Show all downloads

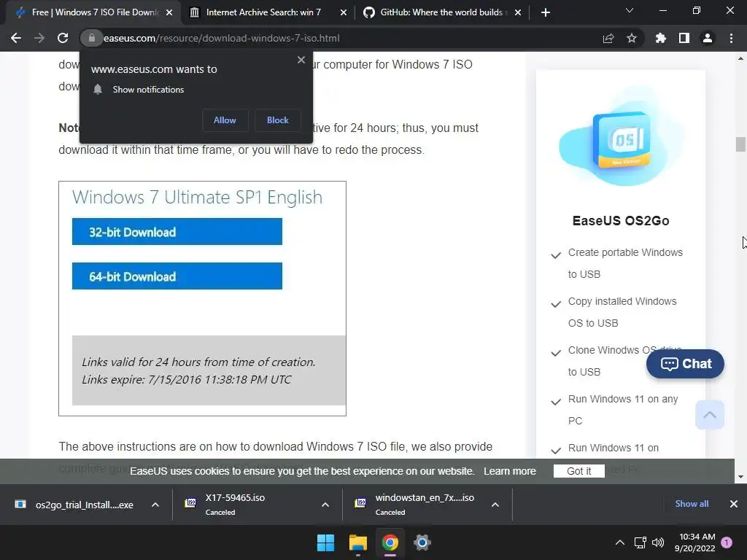point(692,504)
